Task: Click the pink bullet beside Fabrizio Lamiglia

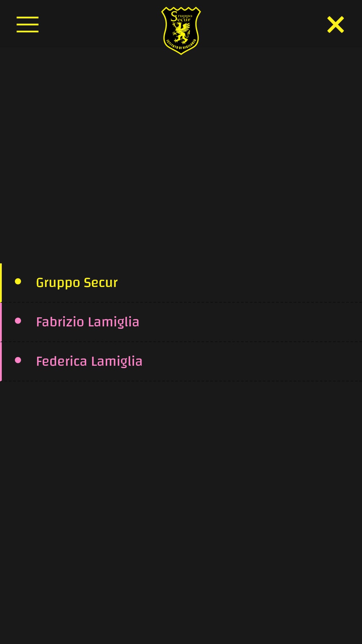Action: 18,321
